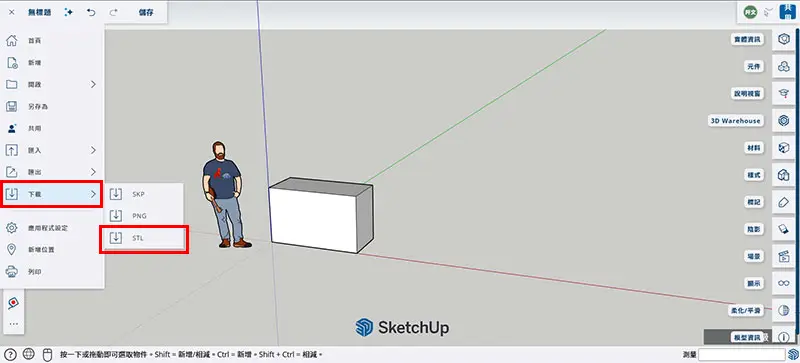The image size is (800, 363).
Task: Download the model as STL
Action: click(144, 238)
